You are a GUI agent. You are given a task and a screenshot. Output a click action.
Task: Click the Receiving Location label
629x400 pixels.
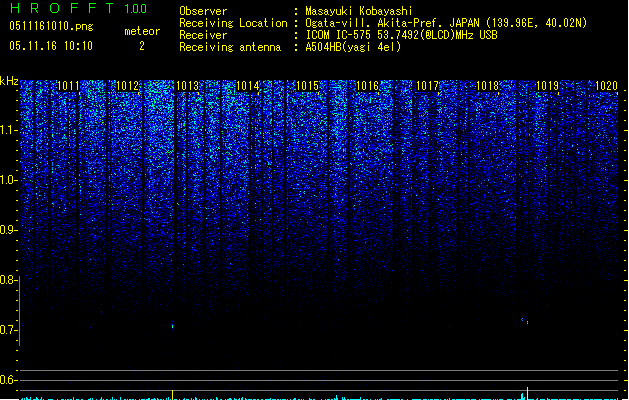click(x=233, y=23)
